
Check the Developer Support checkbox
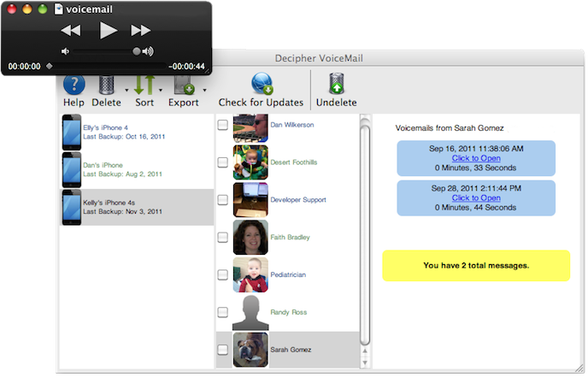tap(223, 200)
